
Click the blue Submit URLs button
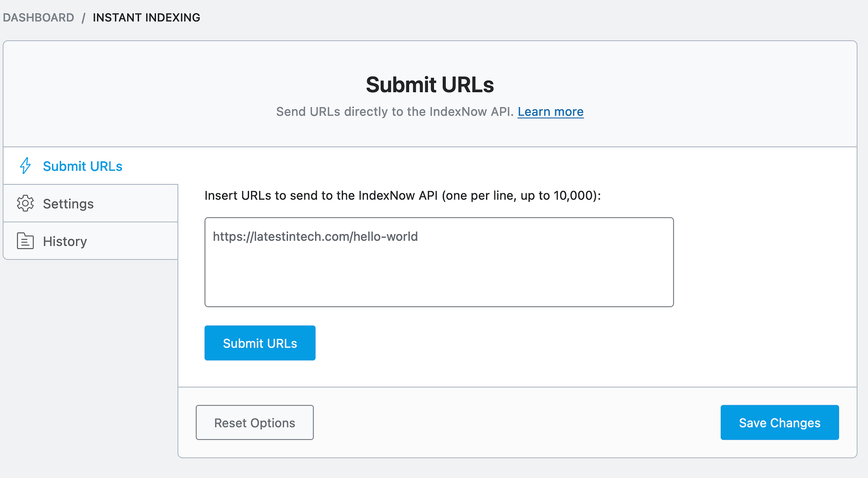(260, 343)
